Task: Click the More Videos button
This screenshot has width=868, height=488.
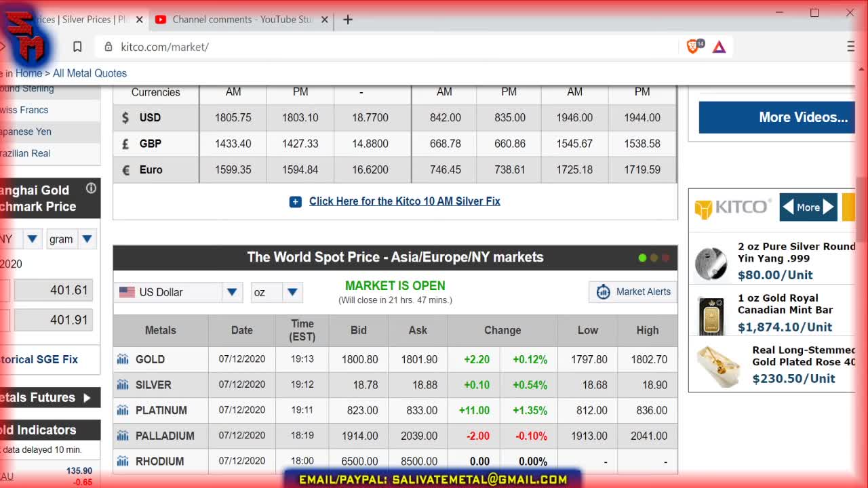Action: point(777,117)
